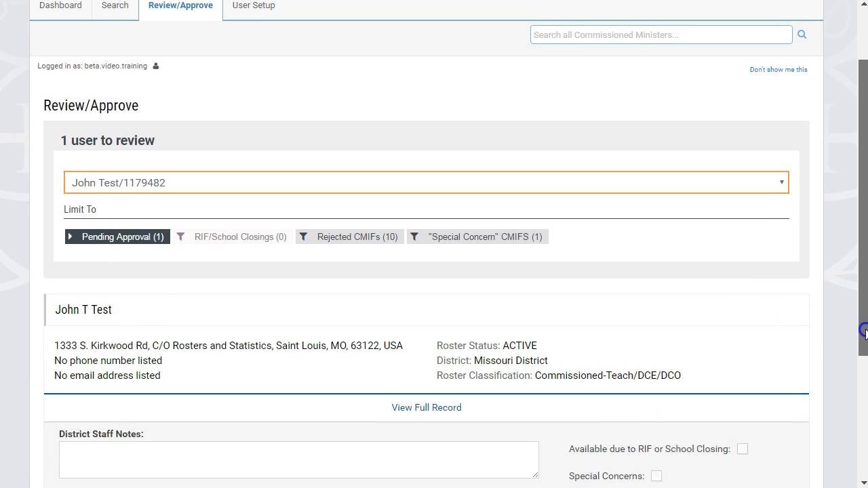
Task: Click the vertical page scrollbar thumb
Action: point(863,207)
